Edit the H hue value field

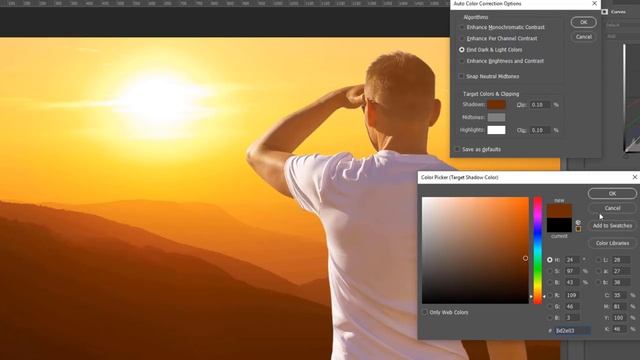[x=572, y=260]
